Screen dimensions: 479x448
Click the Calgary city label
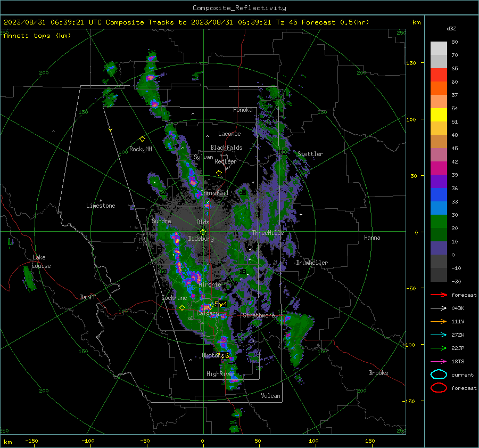pos(208,313)
